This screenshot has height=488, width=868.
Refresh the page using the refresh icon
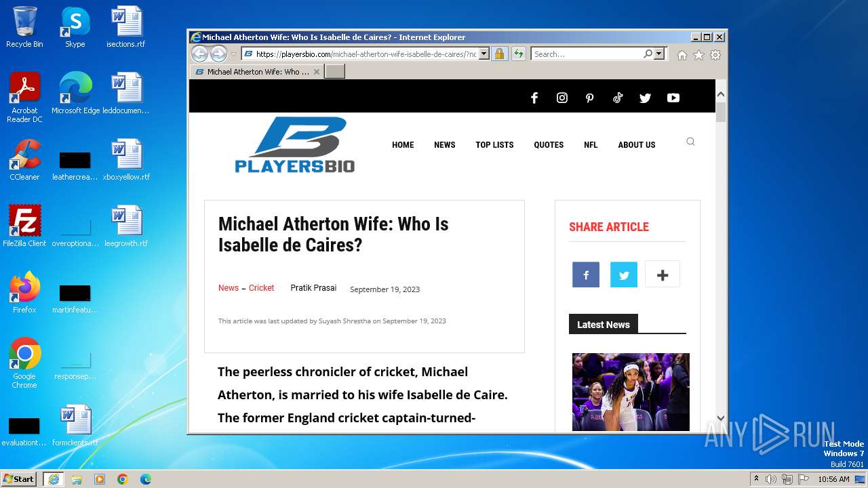[519, 54]
